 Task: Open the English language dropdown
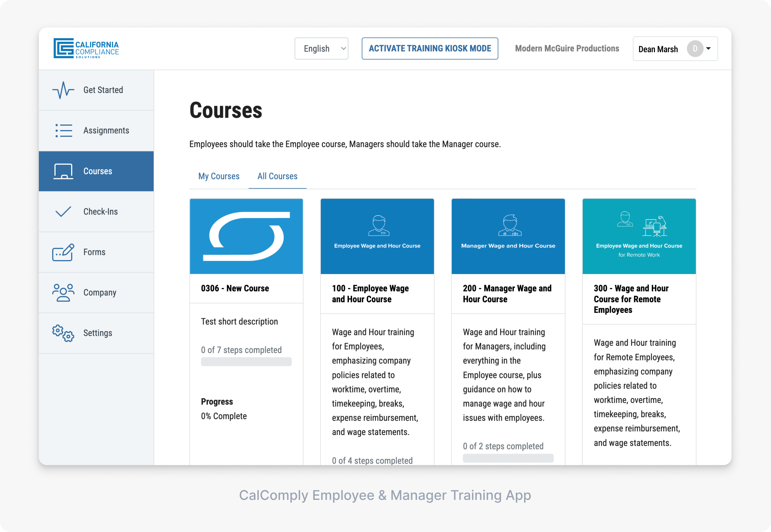coord(321,49)
